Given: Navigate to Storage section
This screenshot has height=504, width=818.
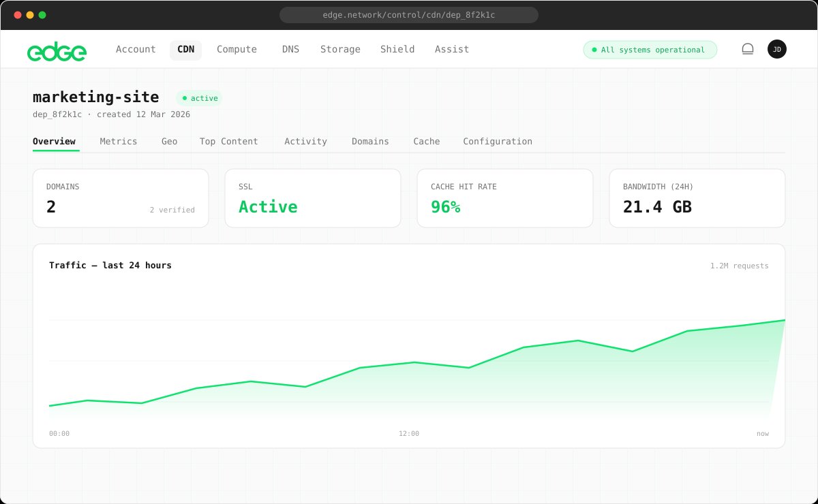Looking at the screenshot, I should click(340, 49).
